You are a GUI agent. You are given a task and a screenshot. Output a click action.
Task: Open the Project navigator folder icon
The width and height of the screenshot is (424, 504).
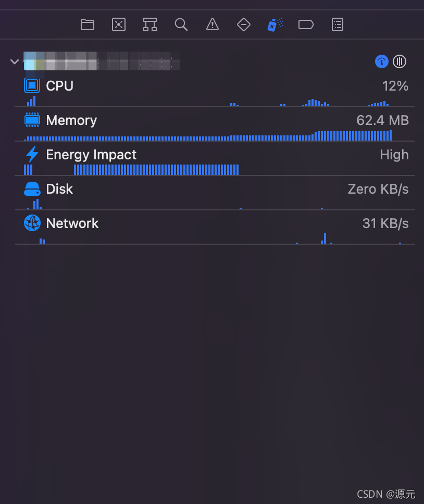[87, 24]
